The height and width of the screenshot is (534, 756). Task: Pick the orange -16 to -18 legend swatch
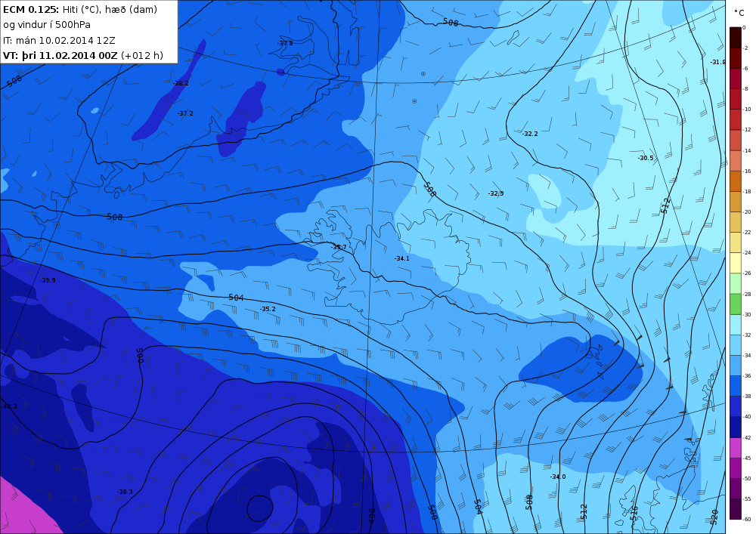[x=736, y=181]
